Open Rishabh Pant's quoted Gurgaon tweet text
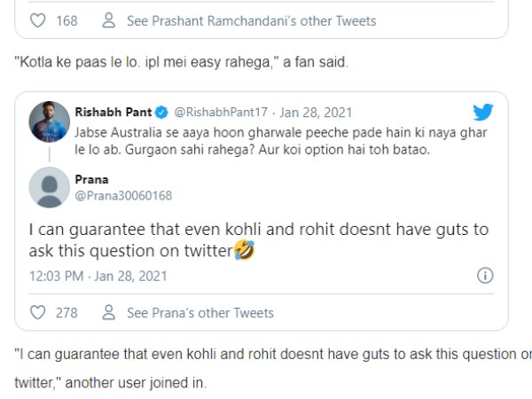This screenshot has width=532, height=399. click(264, 138)
